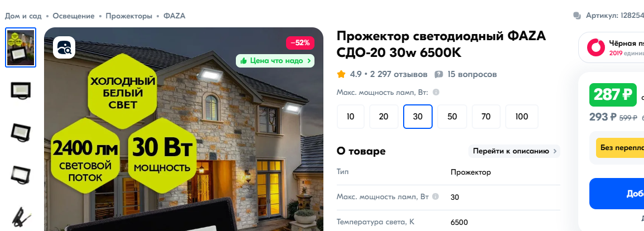
Task: Select the 70 watt power option
Action: tap(486, 117)
